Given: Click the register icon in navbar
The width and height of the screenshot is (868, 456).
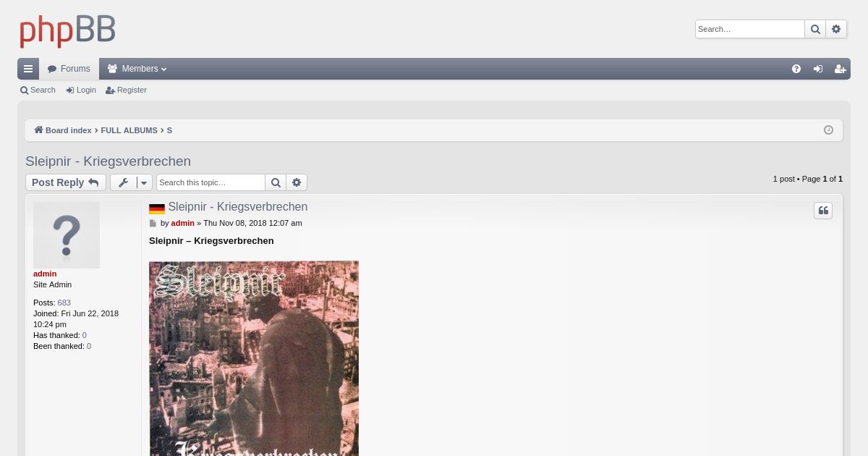Looking at the screenshot, I should [840, 69].
